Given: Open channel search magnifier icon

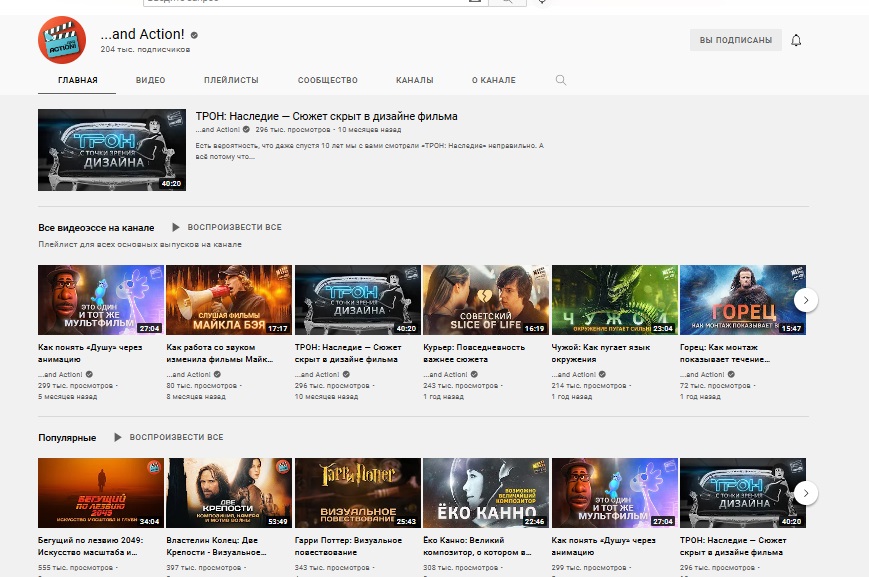Looking at the screenshot, I should [560, 80].
